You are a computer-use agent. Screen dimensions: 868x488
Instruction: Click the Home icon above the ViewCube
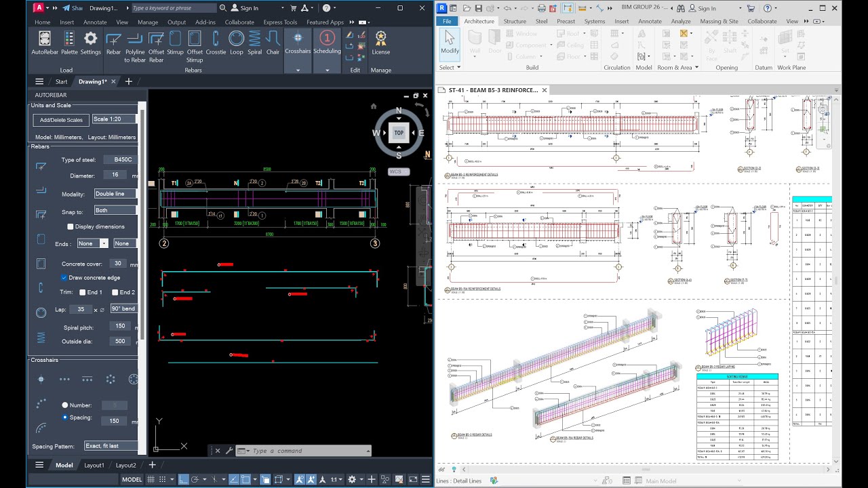pyautogui.click(x=373, y=106)
